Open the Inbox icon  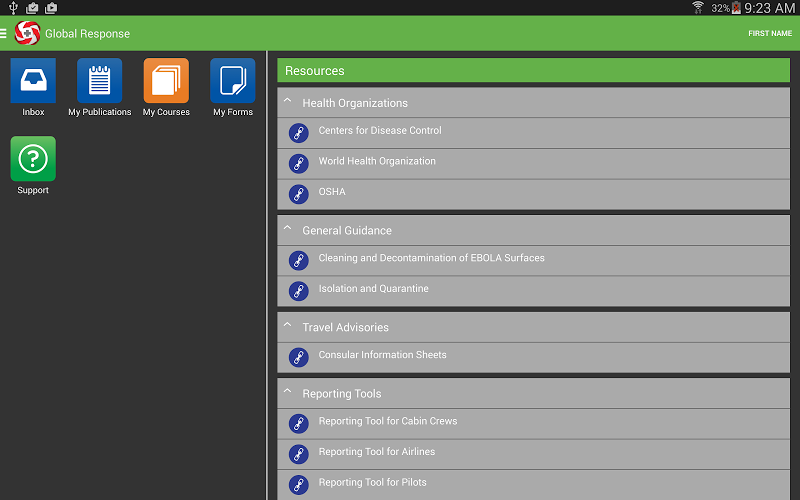[x=33, y=81]
